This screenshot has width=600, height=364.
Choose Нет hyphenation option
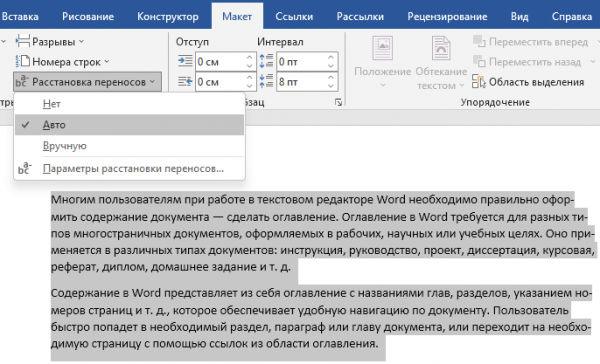(x=129, y=104)
